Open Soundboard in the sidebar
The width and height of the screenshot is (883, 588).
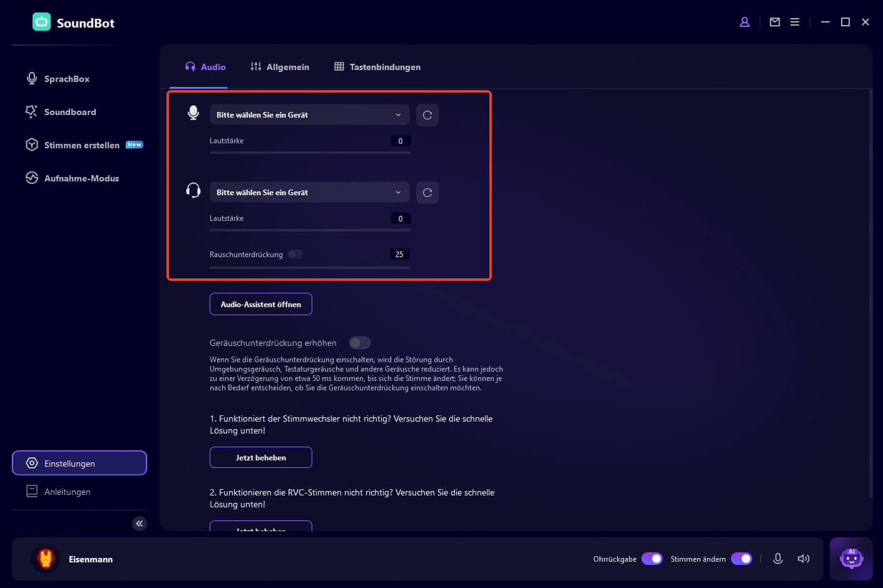click(x=70, y=112)
